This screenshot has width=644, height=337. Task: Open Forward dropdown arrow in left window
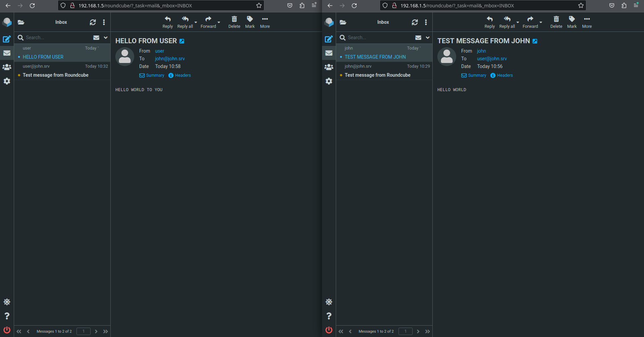219,22
